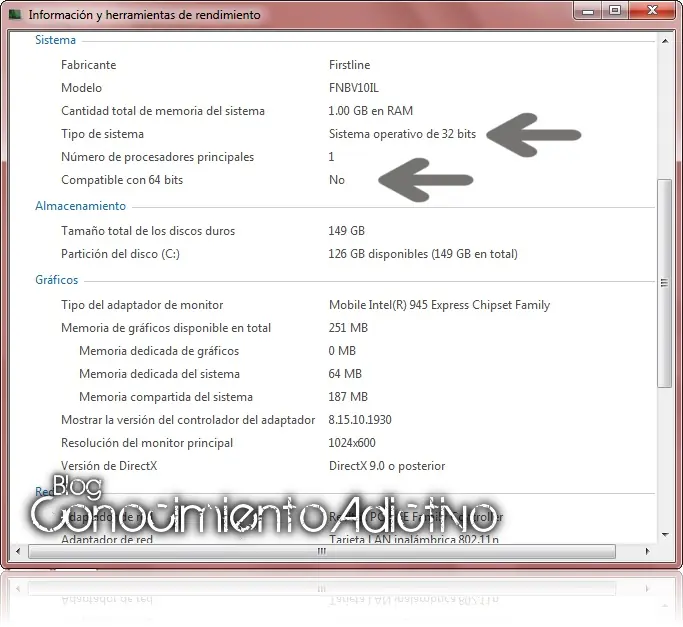This screenshot has width=683, height=627.
Task: Select the Gráficos section heading
Action: coord(57,280)
